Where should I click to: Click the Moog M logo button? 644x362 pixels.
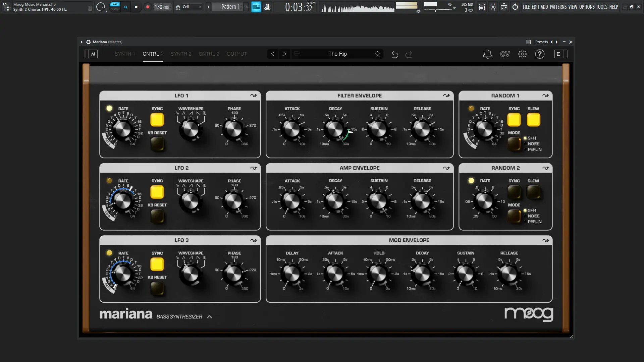coord(91,54)
